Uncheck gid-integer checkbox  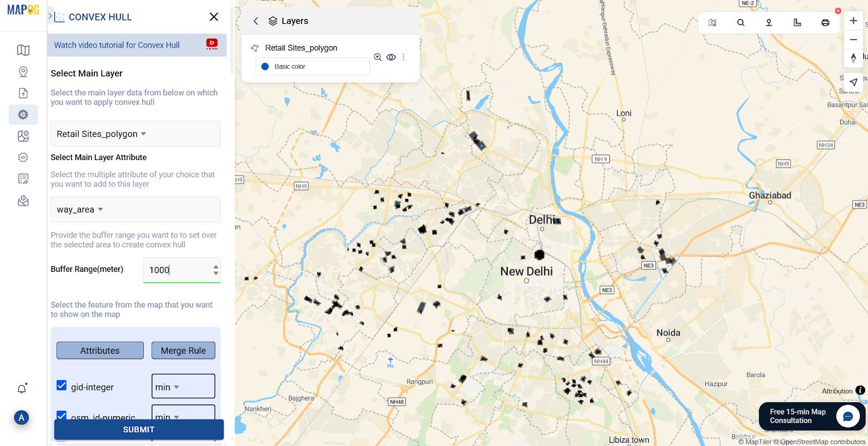62,385
